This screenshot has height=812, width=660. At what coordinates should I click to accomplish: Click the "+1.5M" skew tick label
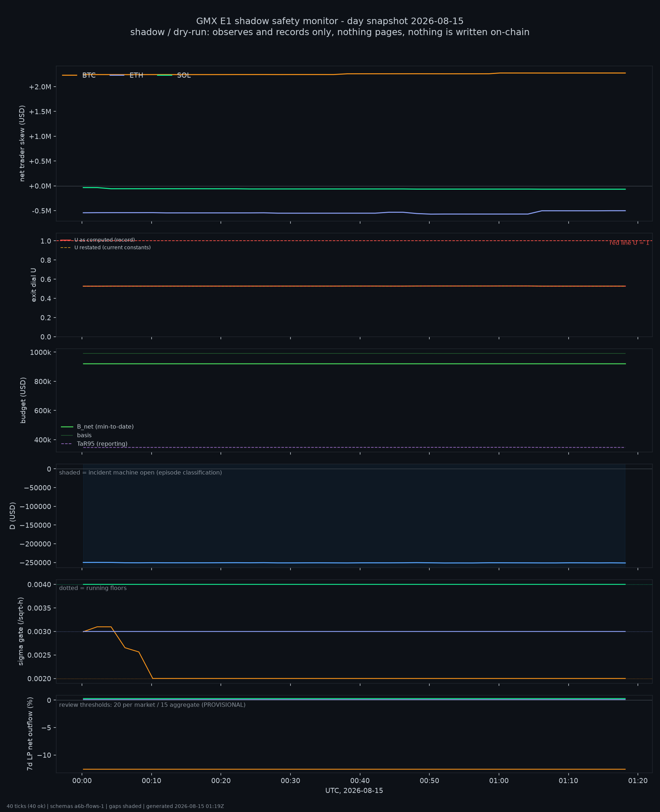pos(40,112)
